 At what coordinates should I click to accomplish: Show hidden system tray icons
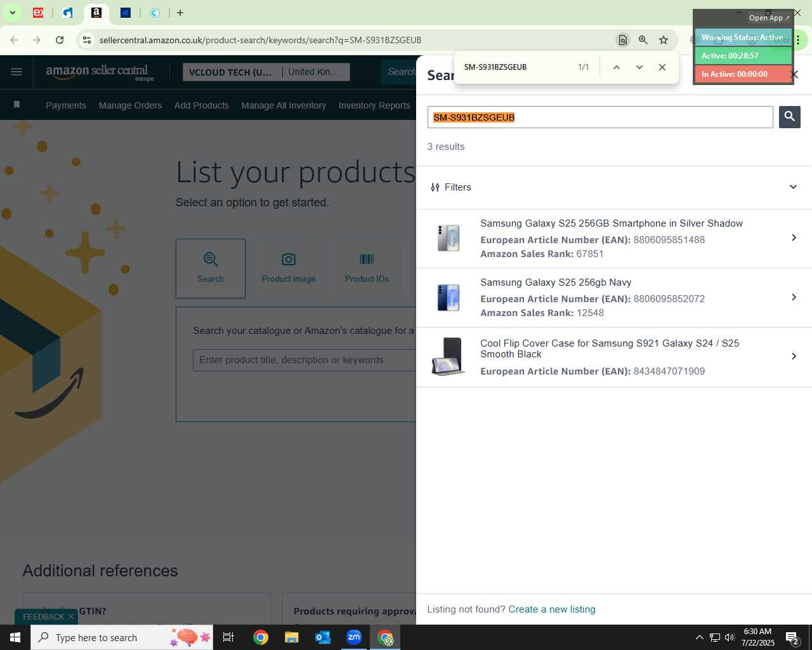click(x=699, y=637)
